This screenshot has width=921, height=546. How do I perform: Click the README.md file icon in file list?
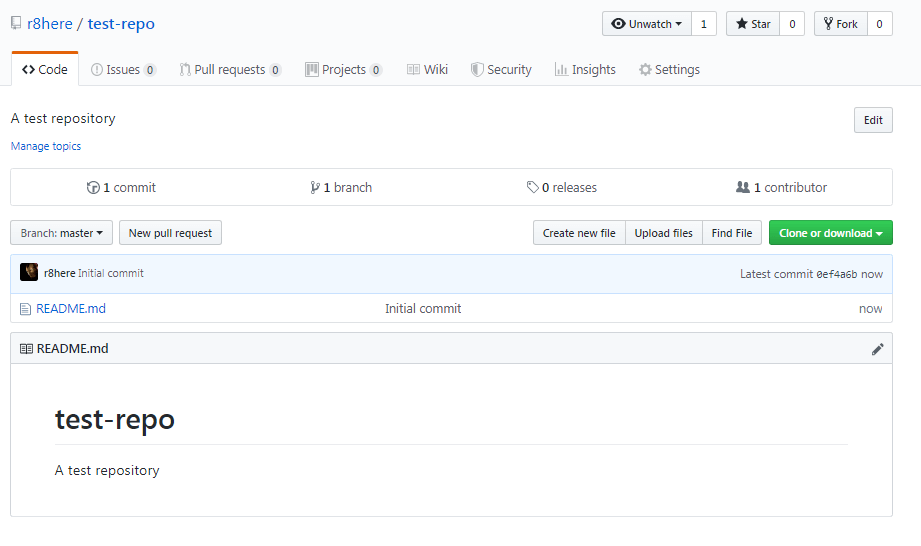point(25,309)
